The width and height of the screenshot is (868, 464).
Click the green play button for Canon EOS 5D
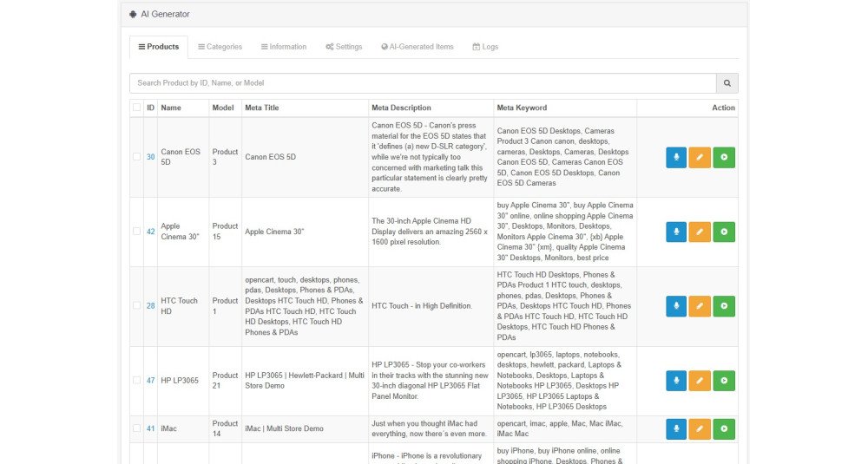click(x=724, y=157)
